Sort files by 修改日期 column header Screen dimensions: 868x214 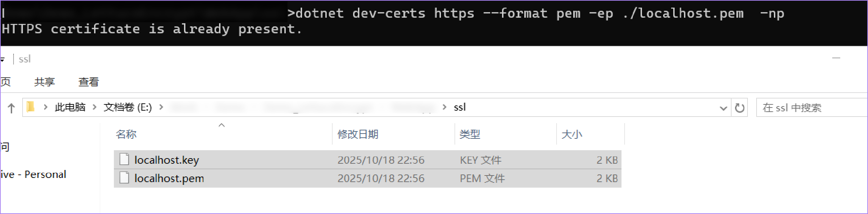[358, 134]
